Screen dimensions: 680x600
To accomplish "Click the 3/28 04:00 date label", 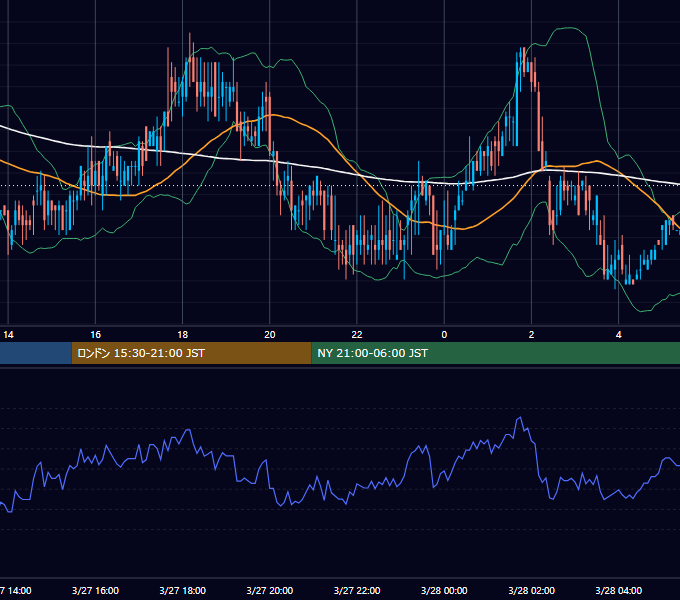I will (618, 590).
